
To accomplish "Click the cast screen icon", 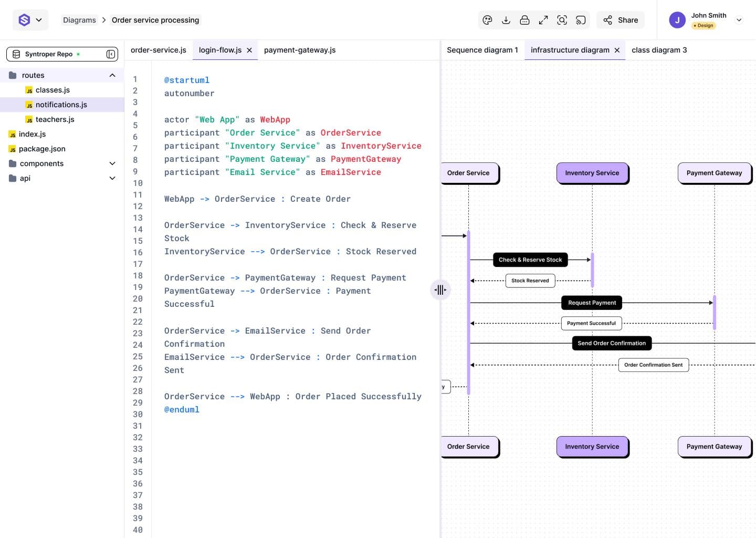I will tap(581, 20).
